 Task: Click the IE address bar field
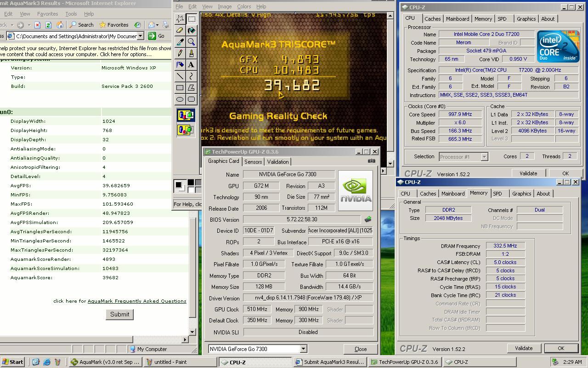coord(76,36)
